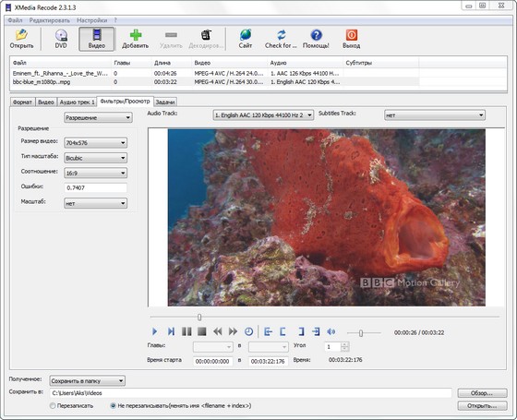
Task: Open the Bicubic scale type dropdown
Action: click(96, 158)
